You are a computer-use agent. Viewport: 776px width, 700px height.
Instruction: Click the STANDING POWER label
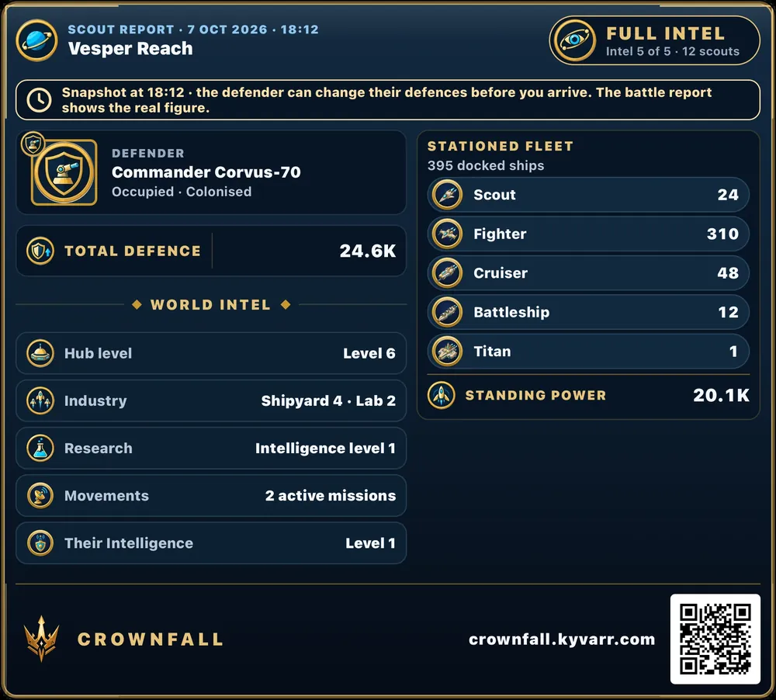(535, 395)
